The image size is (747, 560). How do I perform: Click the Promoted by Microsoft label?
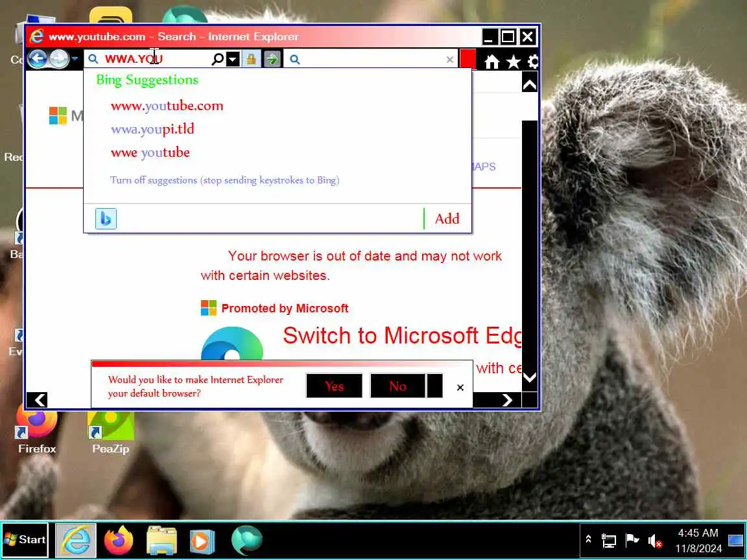coord(285,309)
